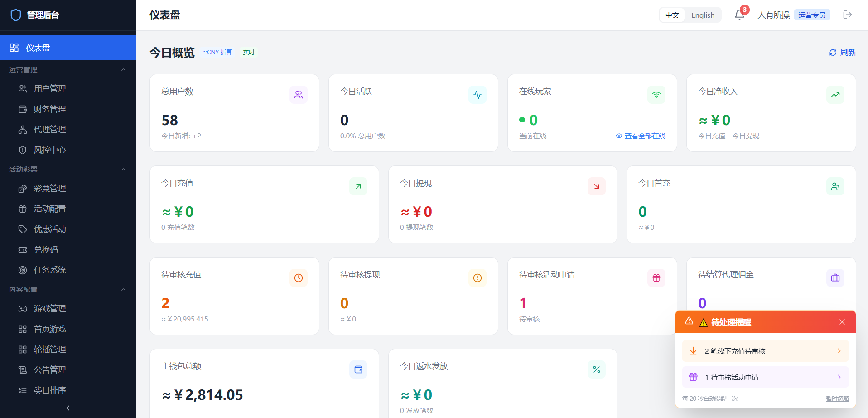868x418 pixels.
Task: Click the activity pulse icon on 今日活跃 card
Action: pyautogui.click(x=477, y=95)
